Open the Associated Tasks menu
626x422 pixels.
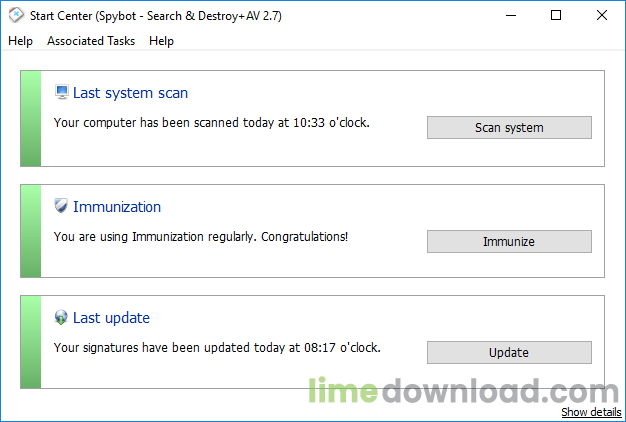[91, 41]
